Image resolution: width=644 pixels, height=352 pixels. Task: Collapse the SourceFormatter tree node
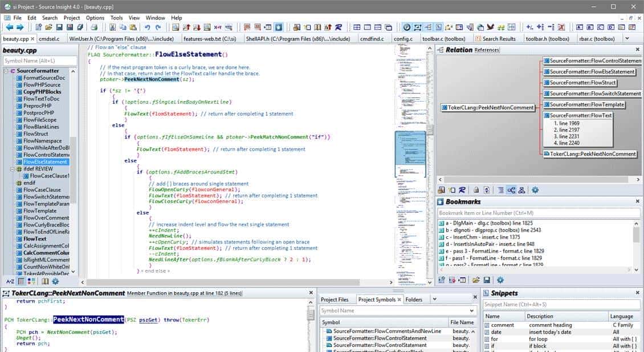[6, 71]
